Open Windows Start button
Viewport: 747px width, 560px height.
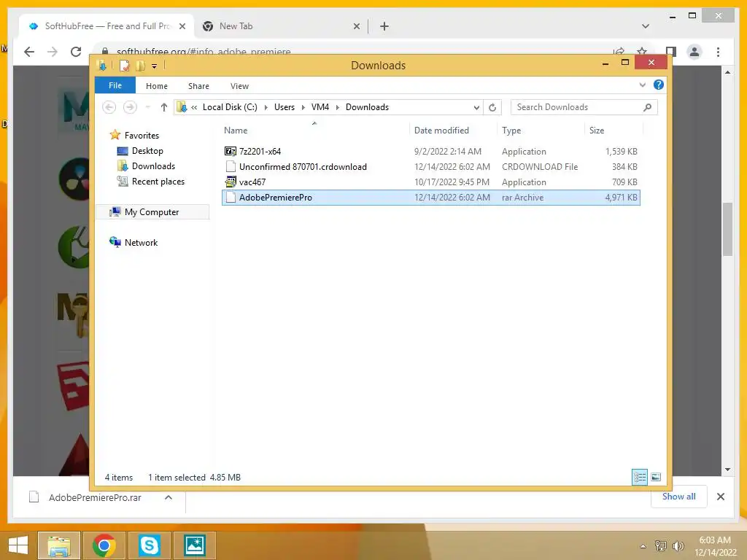[x=18, y=545]
